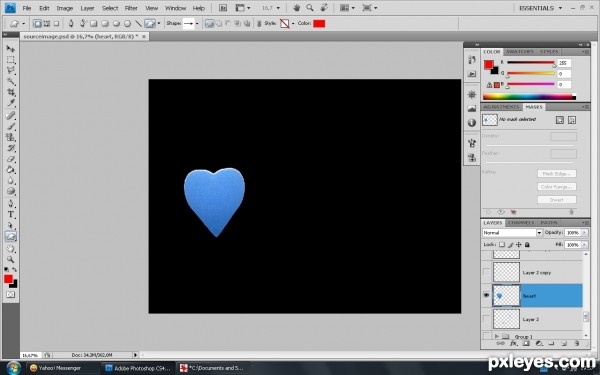Select the Rectangular Marquee tool
The width and height of the screenshot is (600, 375).
(x=11, y=60)
